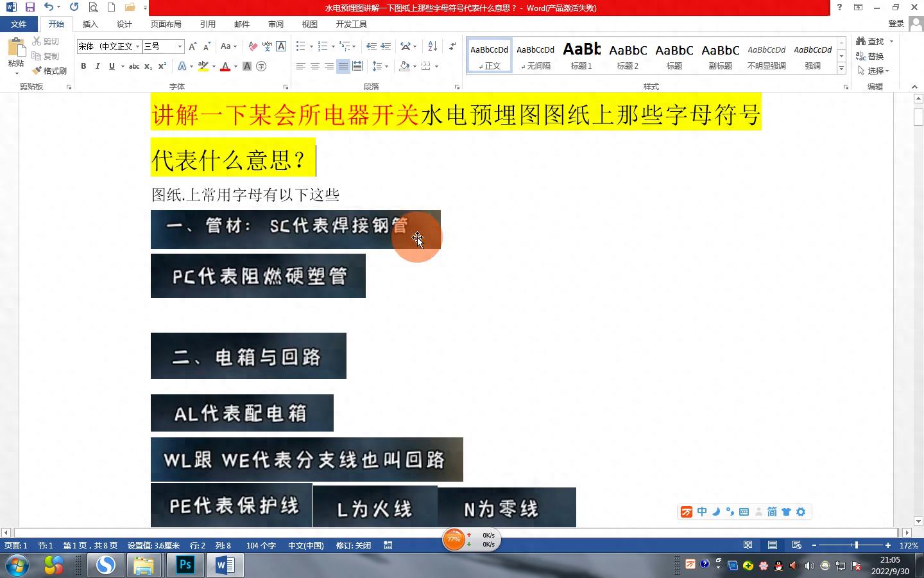Open the 页面布局 ribbon tab
Screen dimensions: 924x578
[x=166, y=24]
